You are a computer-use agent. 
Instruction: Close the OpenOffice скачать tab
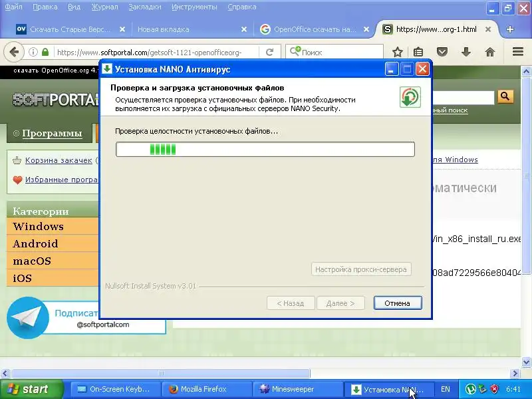point(366,29)
